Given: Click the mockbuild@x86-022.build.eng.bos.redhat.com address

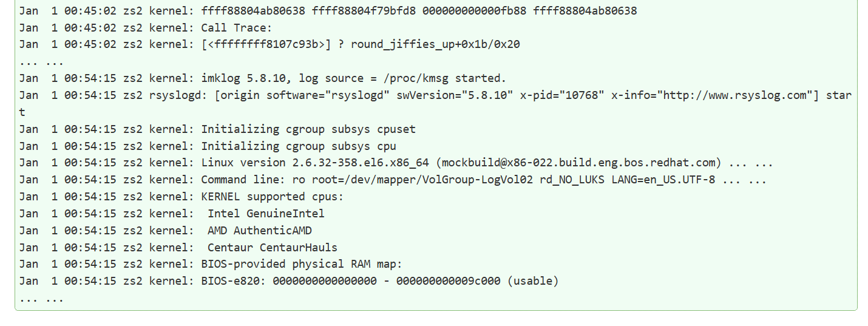Looking at the screenshot, I should click(x=581, y=163).
